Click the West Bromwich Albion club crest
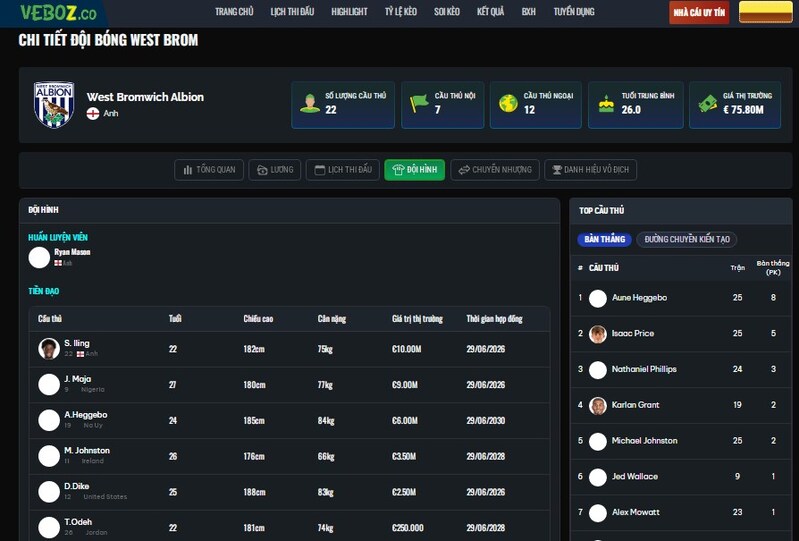This screenshot has height=541, width=799. point(54,105)
